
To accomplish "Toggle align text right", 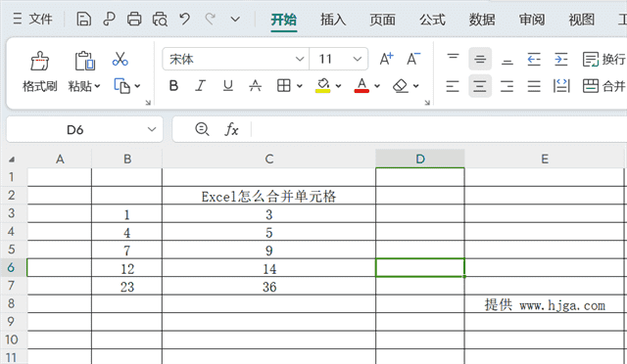I will [507, 86].
